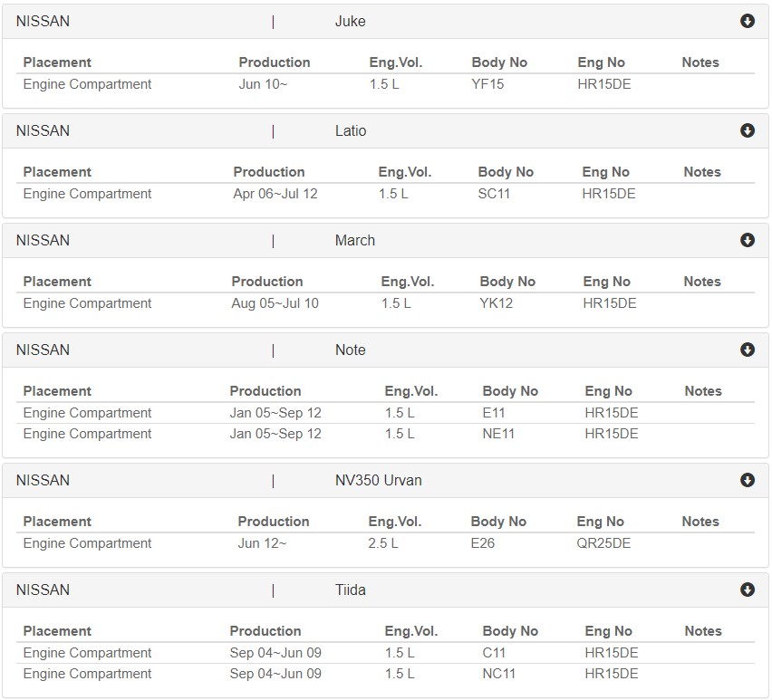Image resolution: width=772 pixels, height=700 pixels.
Task: Collapse the Latio panel arrow icon
Action: (747, 130)
